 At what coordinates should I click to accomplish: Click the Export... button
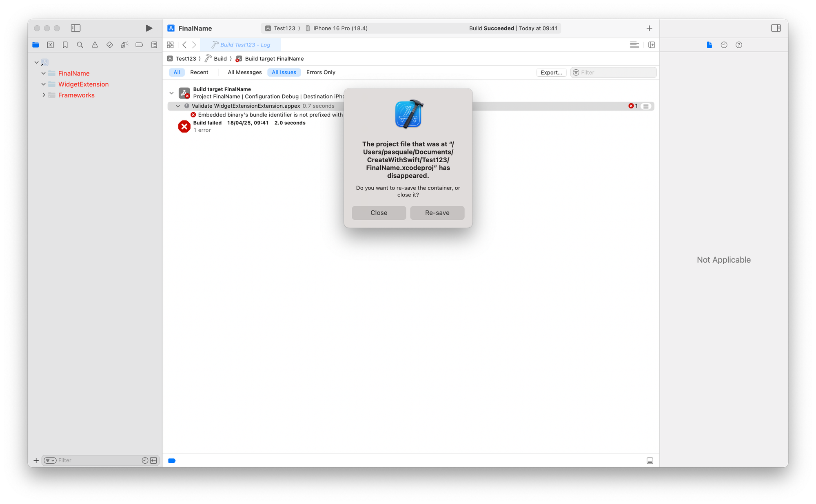pyautogui.click(x=551, y=73)
